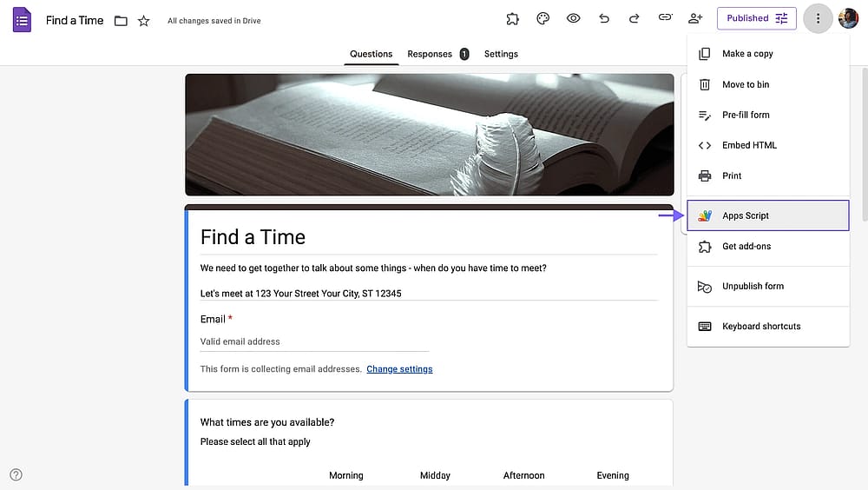Switch to the Responses tab
The width and height of the screenshot is (868, 490).
[430, 54]
